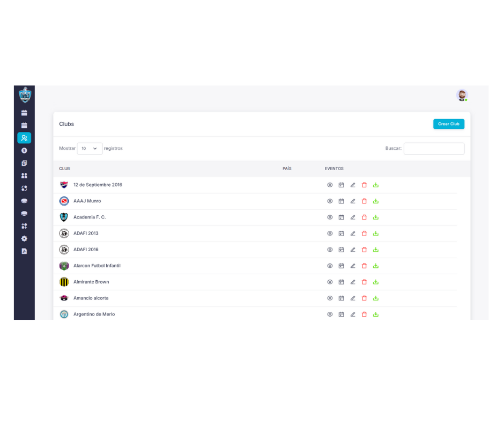Screen dimensions: 504x424
Task: Open the PDF document icon in sidebar
Action: tap(24, 251)
